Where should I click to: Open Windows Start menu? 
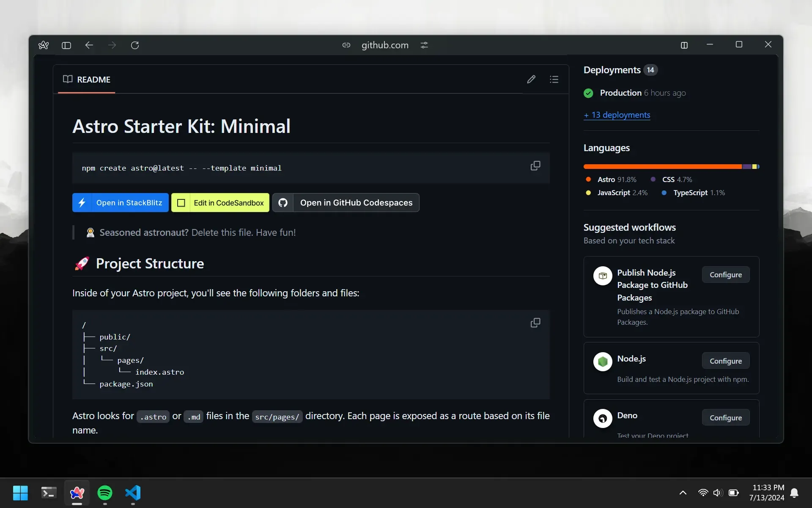pyautogui.click(x=20, y=493)
